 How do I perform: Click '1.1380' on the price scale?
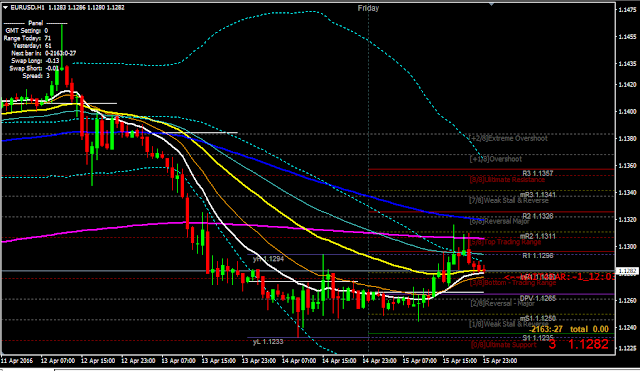click(628, 139)
